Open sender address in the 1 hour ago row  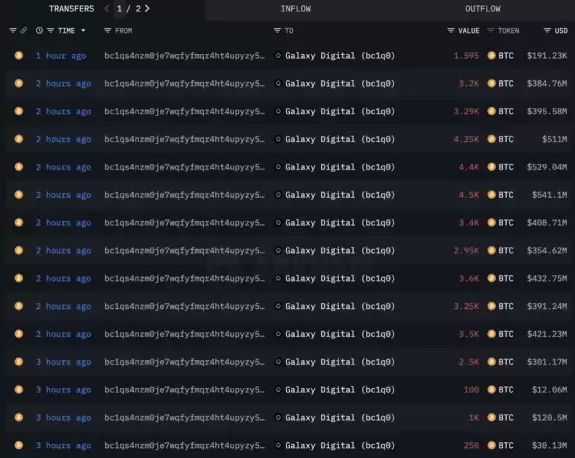pos(184,56)
